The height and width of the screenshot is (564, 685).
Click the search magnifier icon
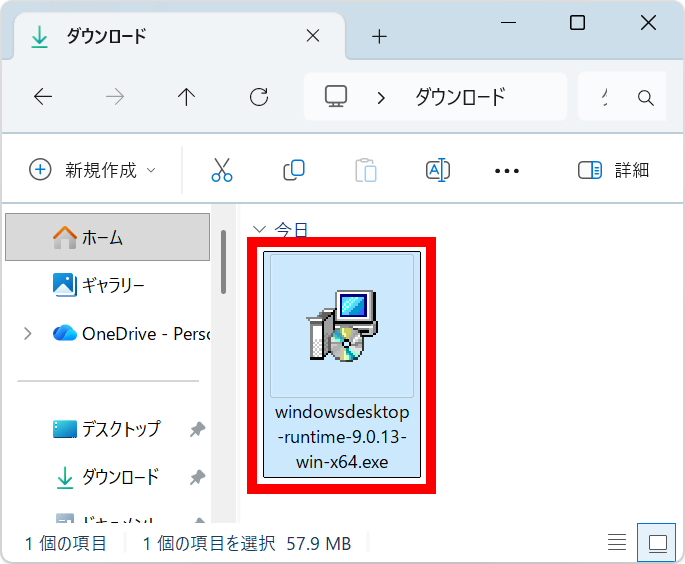[646, 98]
